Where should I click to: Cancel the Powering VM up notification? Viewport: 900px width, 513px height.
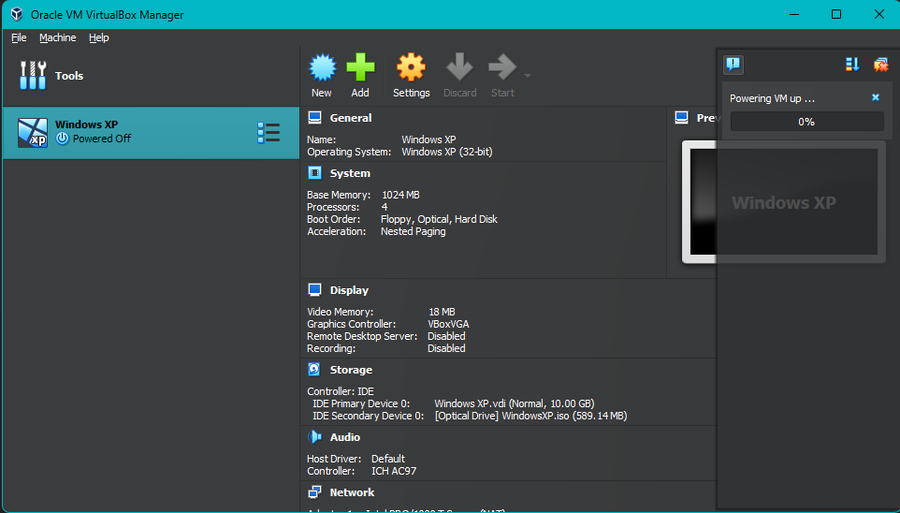coord(875,98)
